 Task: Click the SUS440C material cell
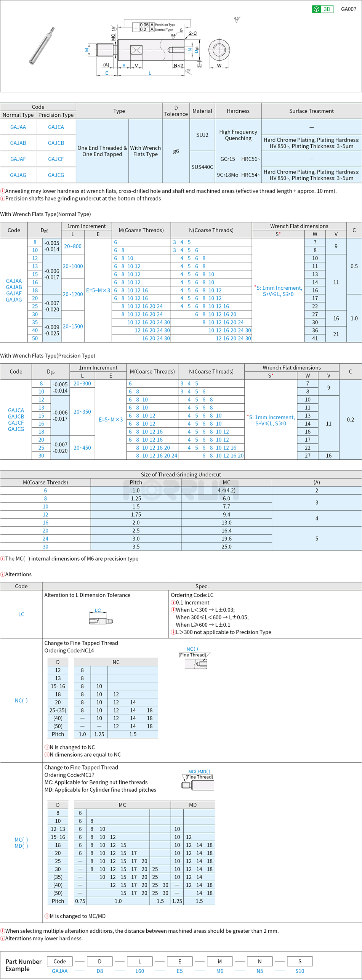click(x=202, y=167)
